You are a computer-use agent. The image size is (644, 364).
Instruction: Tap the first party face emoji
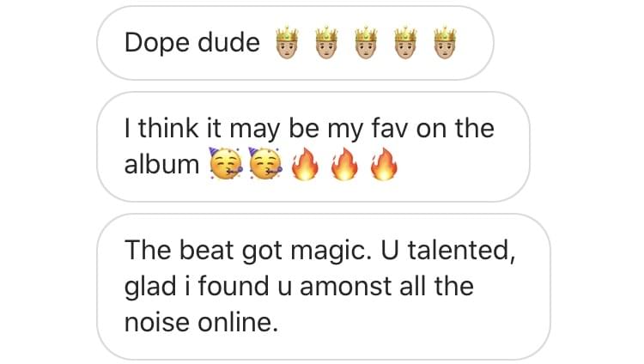[x=226, y=163]
